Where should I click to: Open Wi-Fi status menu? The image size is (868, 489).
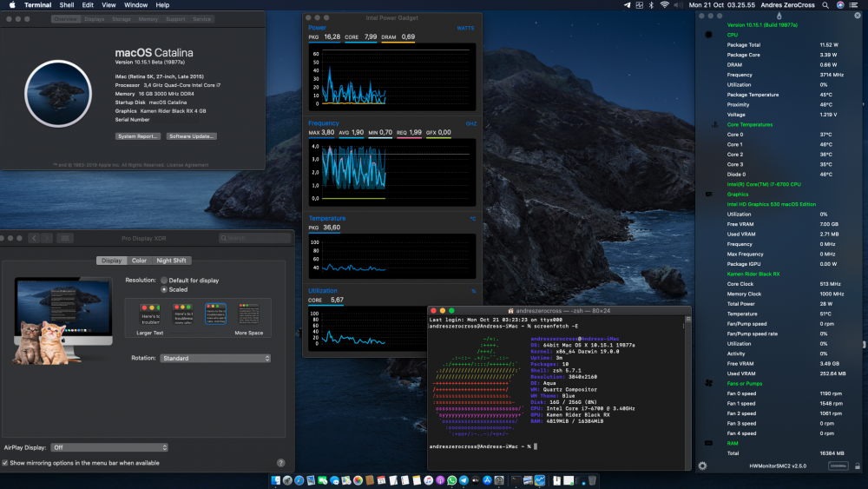click(x=664, y=5)
